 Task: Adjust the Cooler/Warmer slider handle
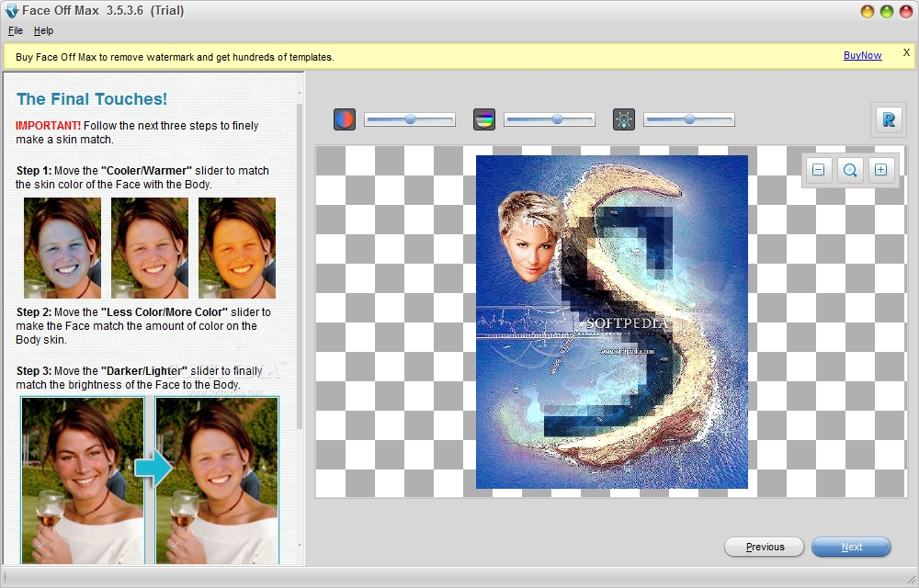click(410, 119)
